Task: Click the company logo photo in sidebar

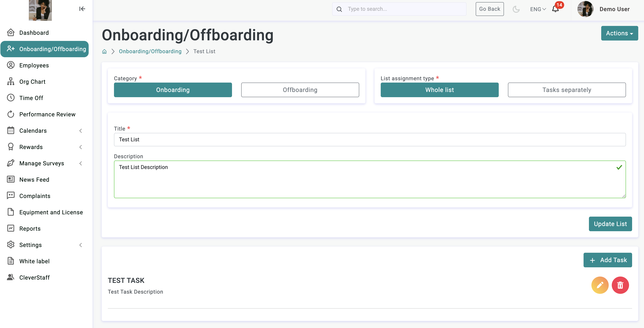Action: (x=40, y=10)
